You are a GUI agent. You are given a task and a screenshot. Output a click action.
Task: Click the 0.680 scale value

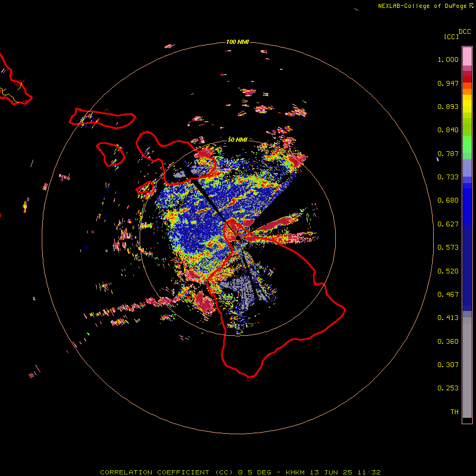click(x=448, y=200)
